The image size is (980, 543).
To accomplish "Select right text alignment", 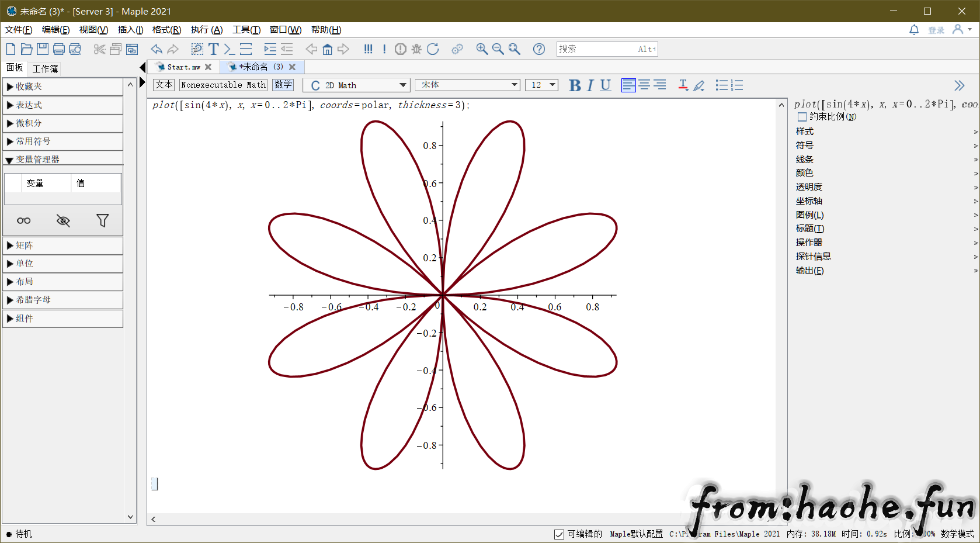I will pyautogui.click(x=660, y=85).
